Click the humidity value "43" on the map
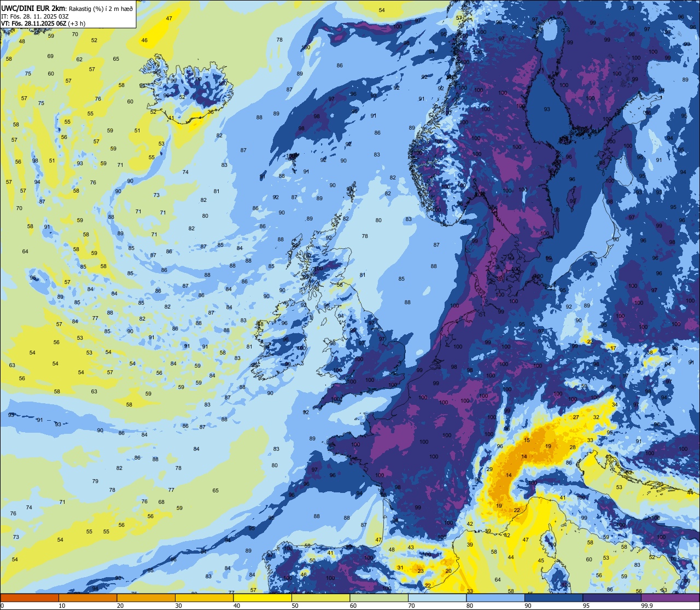 point(411,548)
